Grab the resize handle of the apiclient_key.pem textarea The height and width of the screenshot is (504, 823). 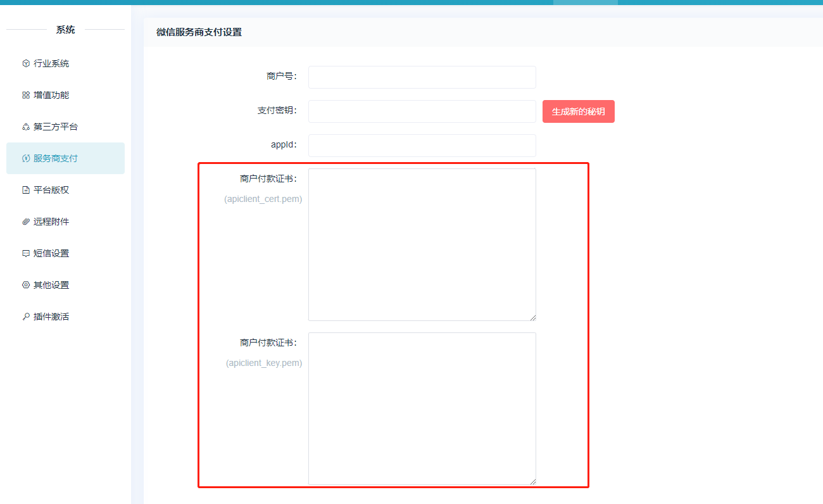click(x=532, y=481)
